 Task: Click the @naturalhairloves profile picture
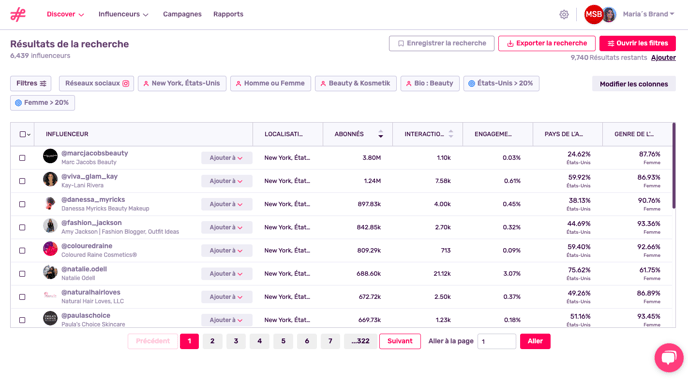click(50, 295)
